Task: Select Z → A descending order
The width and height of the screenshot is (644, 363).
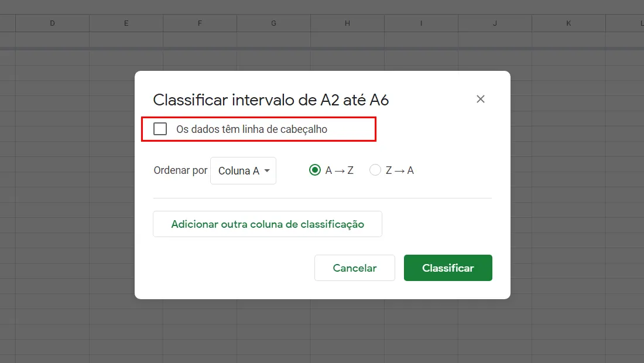Action: click(375, 170)
